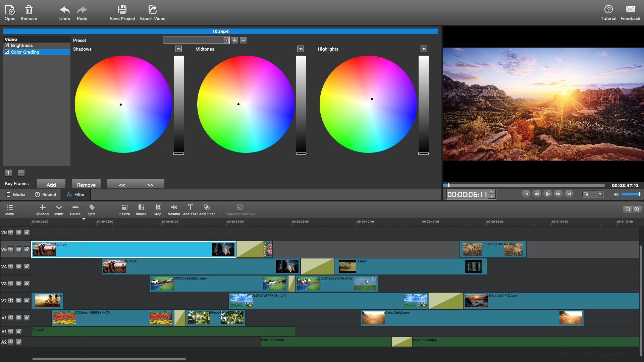Select the Resize tool in toolbar
The width and height of the screenshot is (644, 362).
tap(124, 209)
